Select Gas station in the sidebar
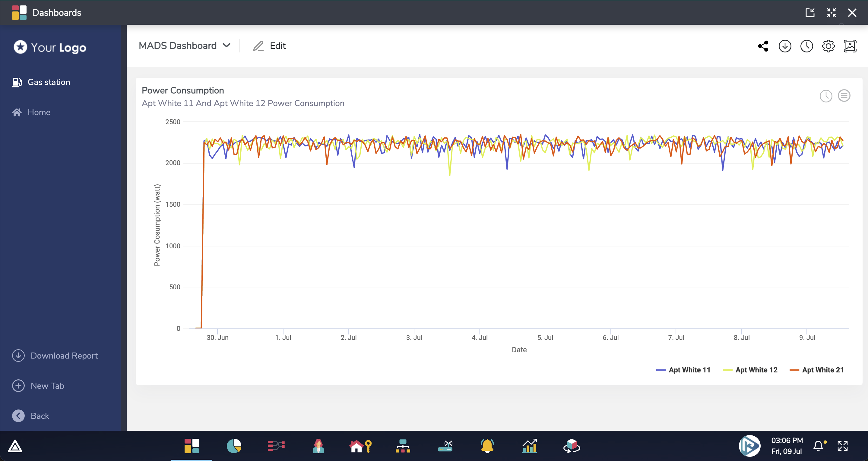 tap(49, 82)
